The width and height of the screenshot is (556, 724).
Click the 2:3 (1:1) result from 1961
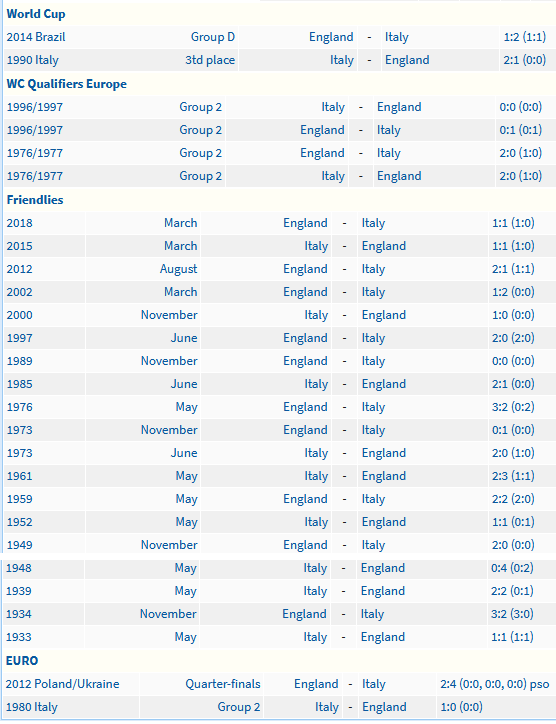tap(513, 476)
